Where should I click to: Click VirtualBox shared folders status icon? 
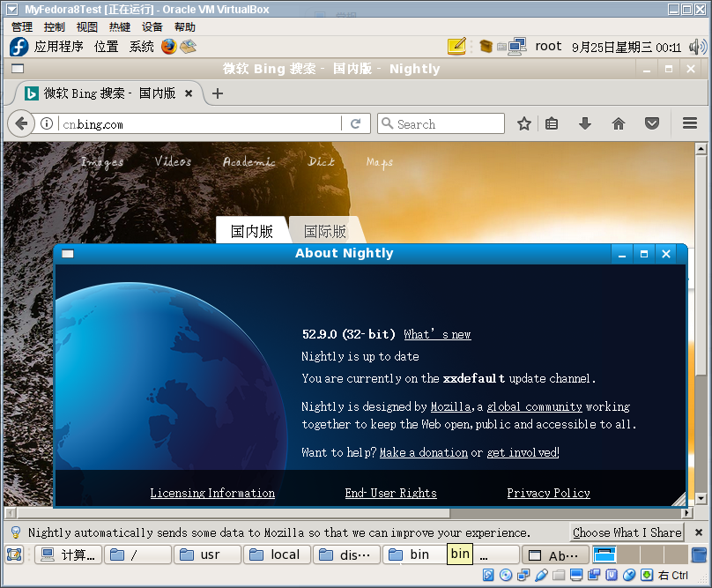559,576
